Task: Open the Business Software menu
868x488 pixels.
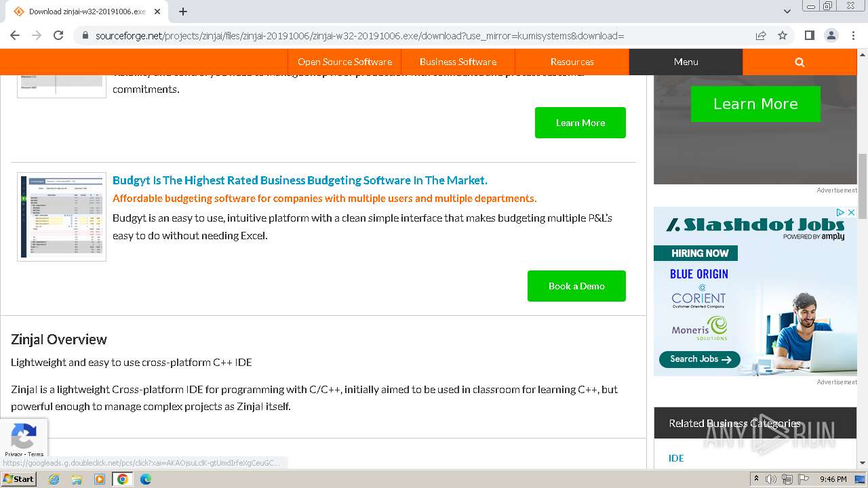Action: tap(458, 62)
